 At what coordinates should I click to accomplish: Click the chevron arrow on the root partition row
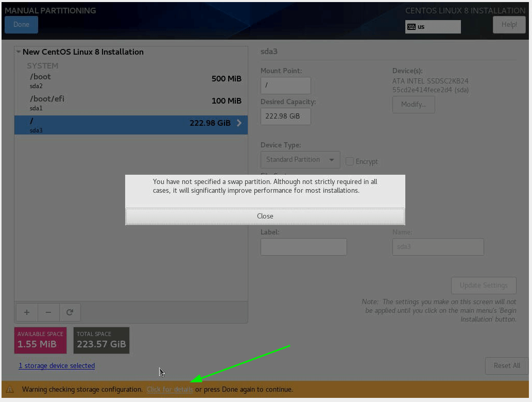239,123
